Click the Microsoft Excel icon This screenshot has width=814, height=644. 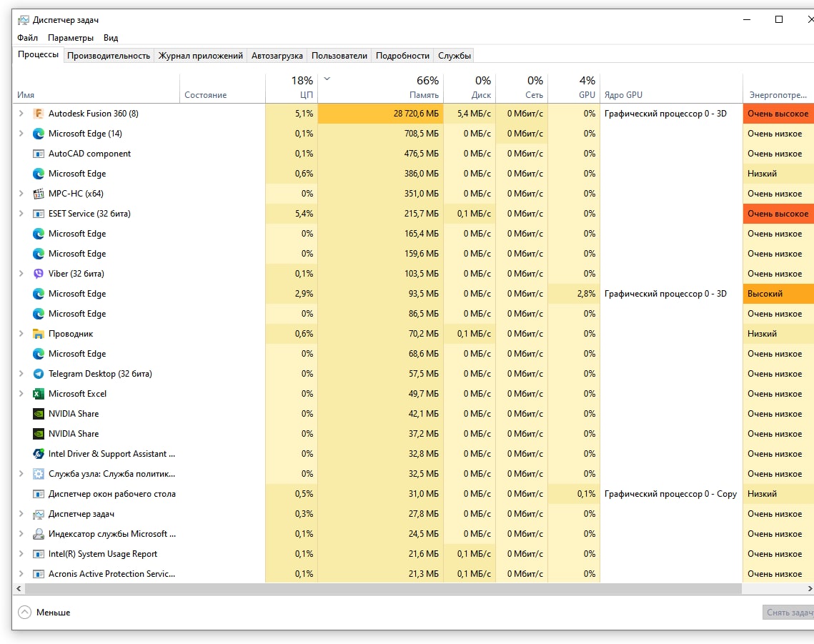coord(39,394)
